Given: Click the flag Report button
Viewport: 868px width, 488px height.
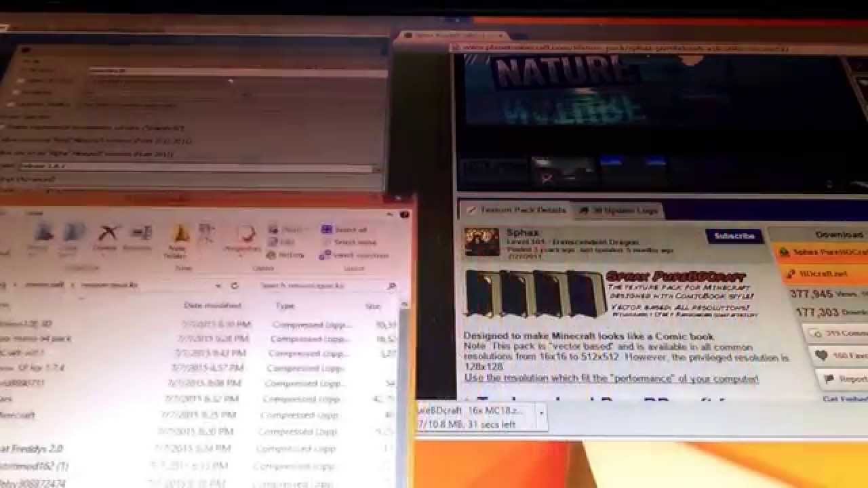Looking at the screenshot, I should click(x=843, y=380).
